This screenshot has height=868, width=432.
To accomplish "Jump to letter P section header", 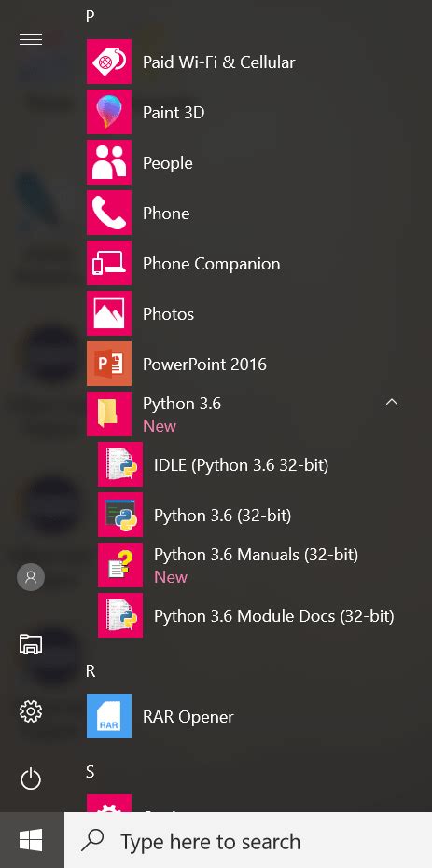I will coord(91,17).
